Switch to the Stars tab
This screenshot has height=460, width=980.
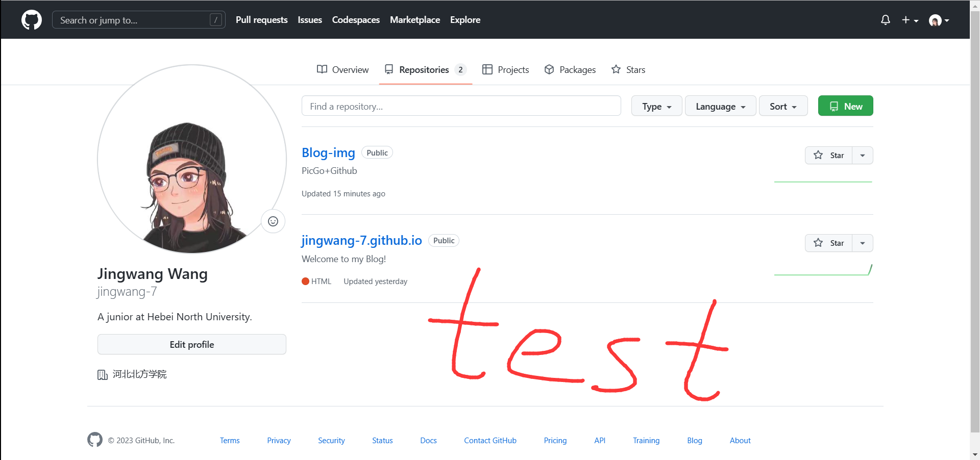pyautogui.click(x=628, y=69)
